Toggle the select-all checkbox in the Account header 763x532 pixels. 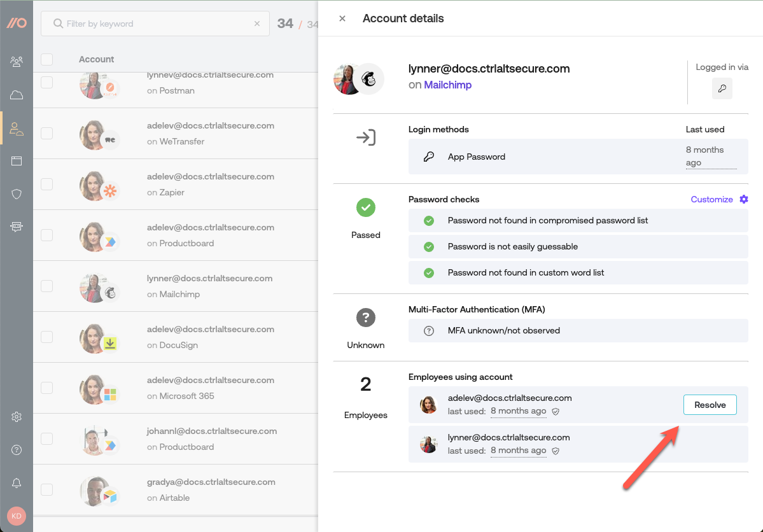pos(46,59)
